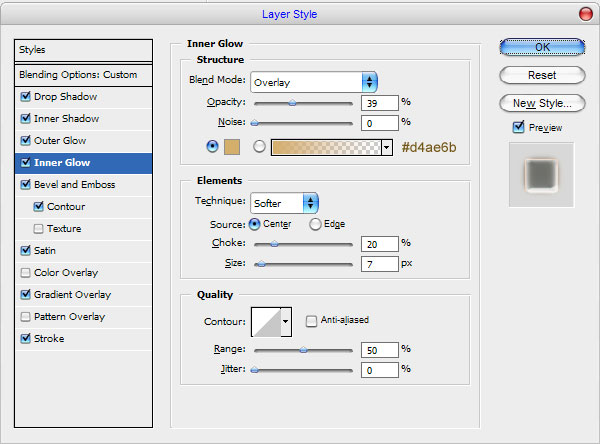Image resolution: width=600 pixels, height=444 pixels.
Task: Enable the Pattern Overlay checkbox
Action: 26,317
